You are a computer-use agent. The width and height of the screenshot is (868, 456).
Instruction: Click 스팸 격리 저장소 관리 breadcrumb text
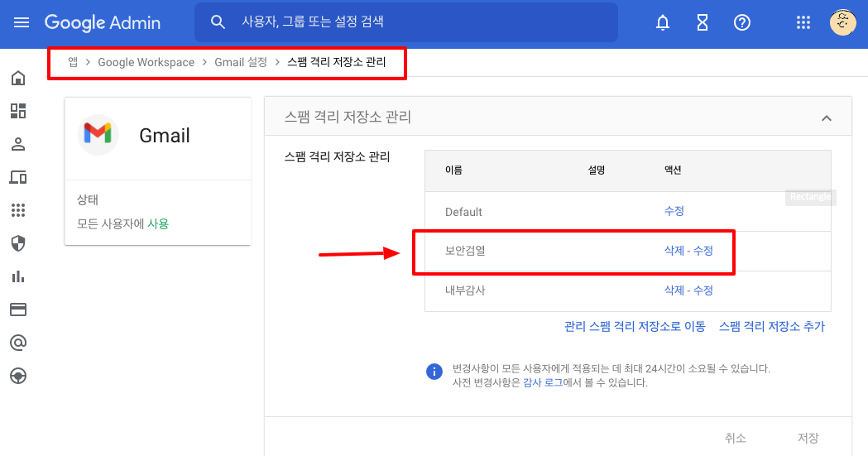337,62
